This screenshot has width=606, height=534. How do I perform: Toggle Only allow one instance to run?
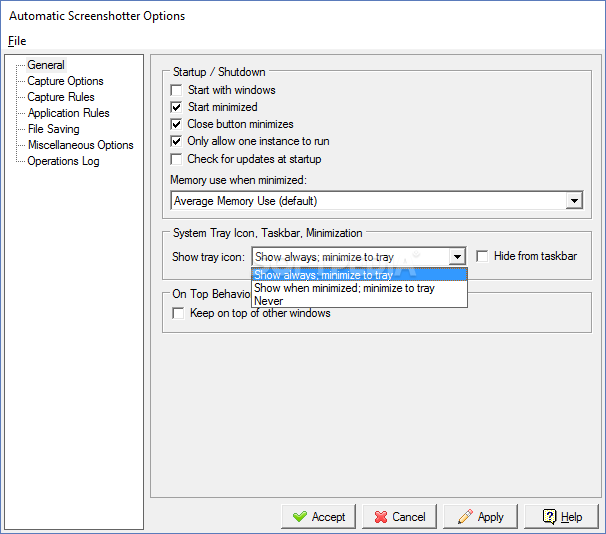(x=176, y=141)
